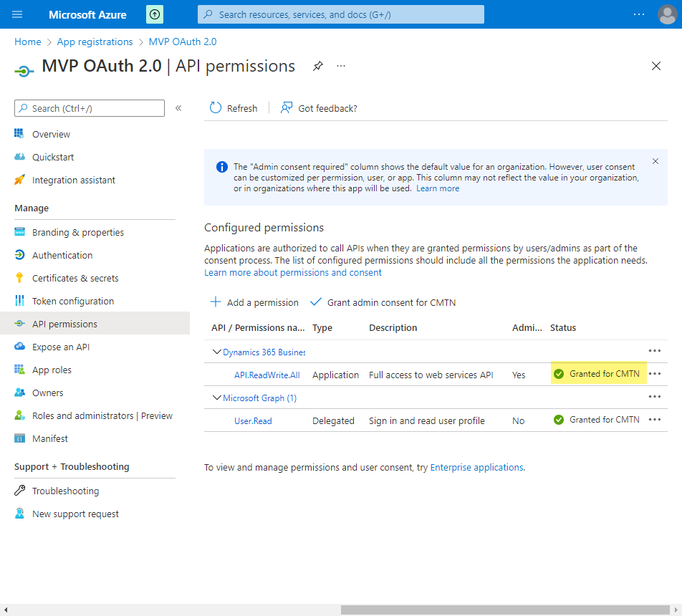682x616 pixels.
Task: Open options for Dynamics 365 group row
Action: tap(655, 351)
